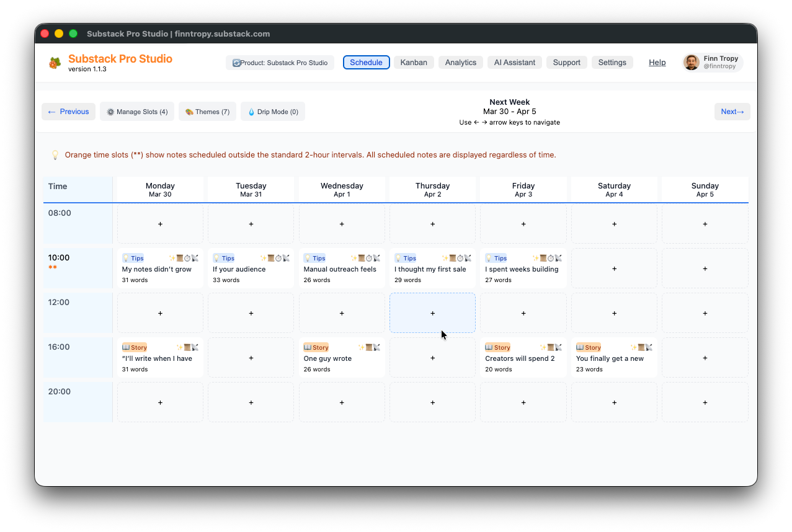The width and height of the screenshot is (792, 532).
Task: Go to the Next week
Action: pos(732,112)
